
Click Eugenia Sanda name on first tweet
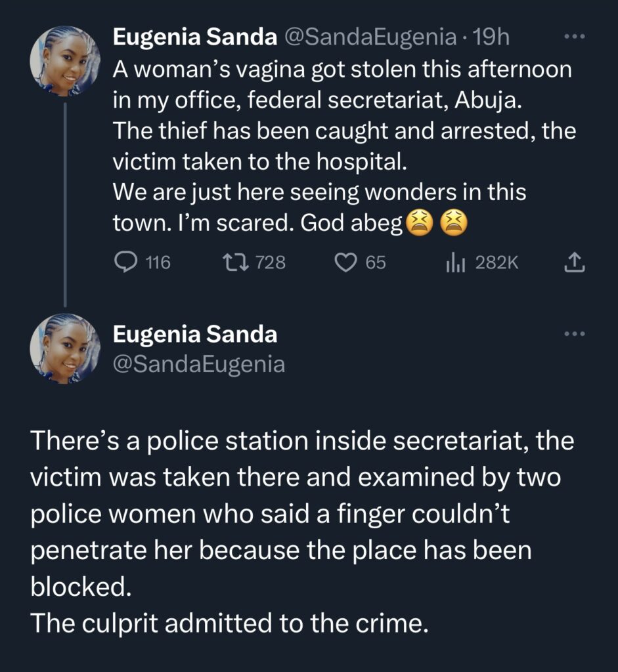click(x=195, y=38)
